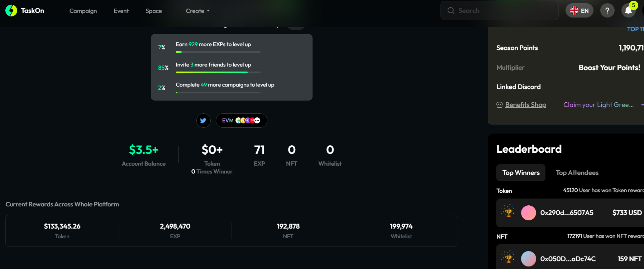The image size is (644, 269).
Task: Go to the Event page
Action: coord(121,11)
